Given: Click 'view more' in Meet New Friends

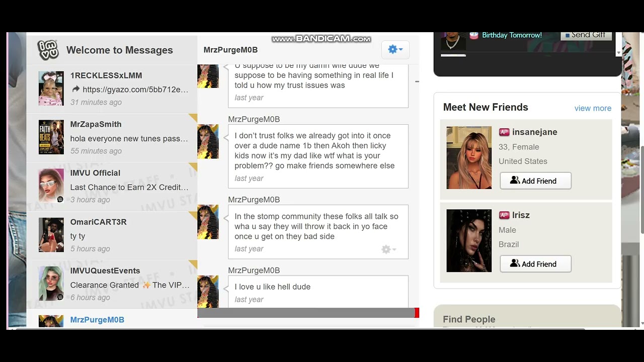Looking at the screenshot, I should pyautogui.click(x=593, y=108).
